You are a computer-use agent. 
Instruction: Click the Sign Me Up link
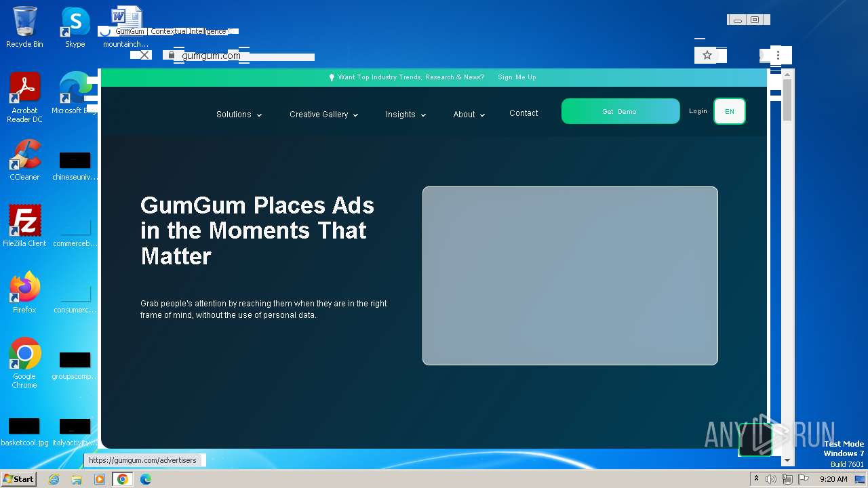517,77
